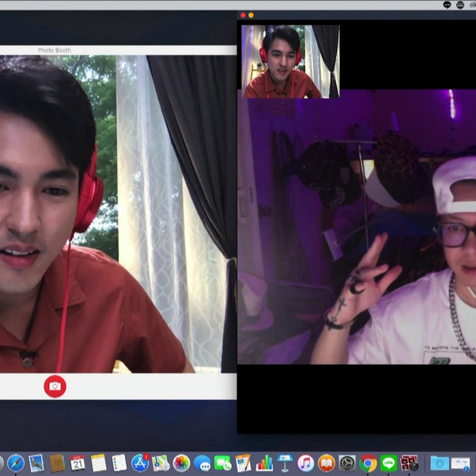
Task: Click the LINE icon in the menu bar
Action: [x=447, y=5]
